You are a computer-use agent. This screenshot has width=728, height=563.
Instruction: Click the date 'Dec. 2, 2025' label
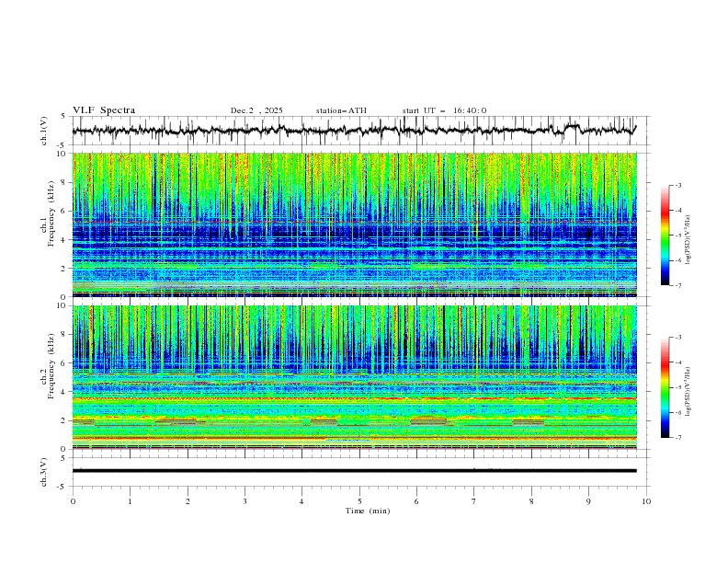256,110
